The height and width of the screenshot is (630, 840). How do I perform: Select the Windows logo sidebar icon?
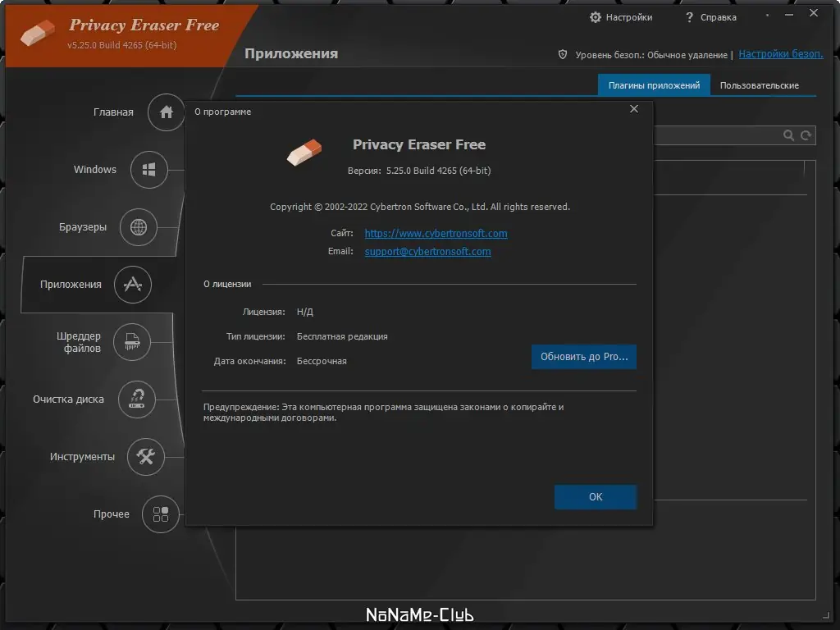point(149,170)
